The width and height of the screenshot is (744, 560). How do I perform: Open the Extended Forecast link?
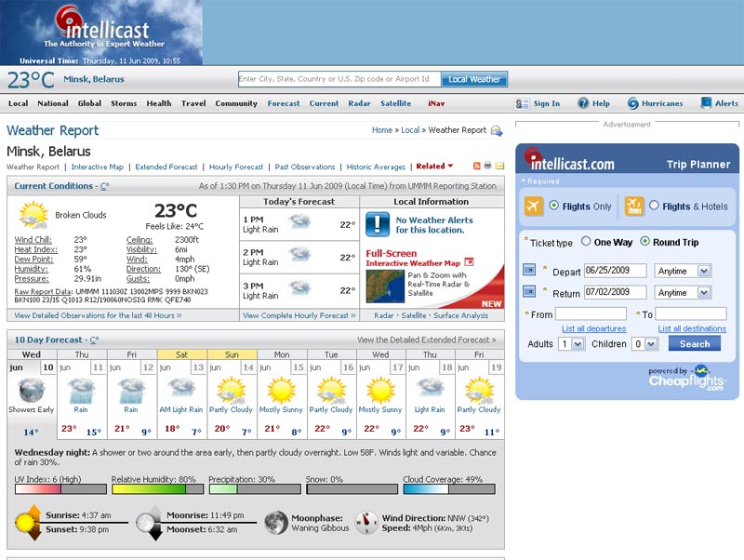pos(166,167)
